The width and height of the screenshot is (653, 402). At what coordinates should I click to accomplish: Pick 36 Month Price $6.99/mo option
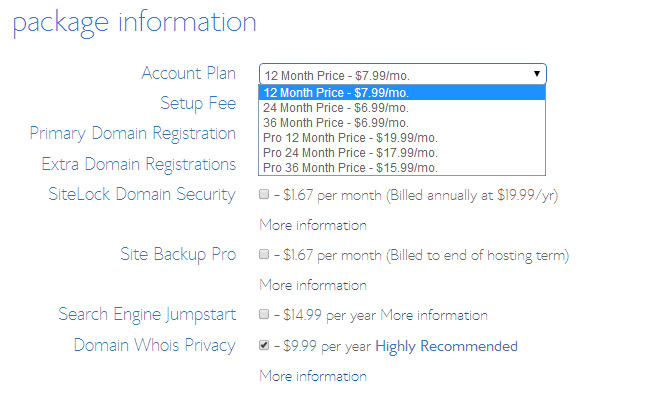(x=336, y=123)
